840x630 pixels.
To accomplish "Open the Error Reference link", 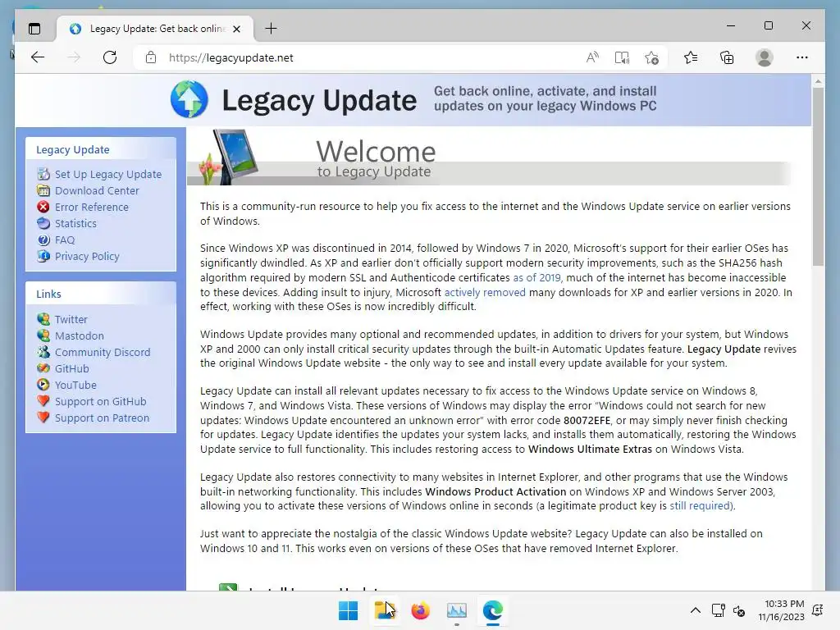I will click(92, 207).
